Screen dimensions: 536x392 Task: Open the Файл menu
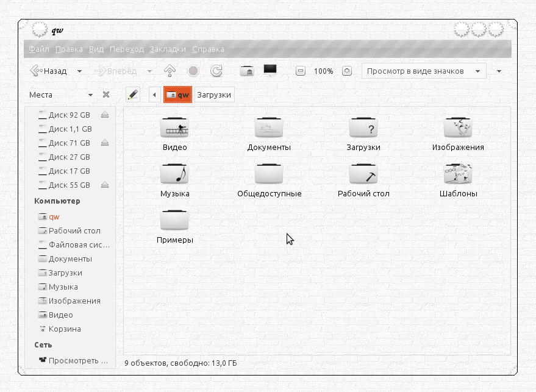39,49
